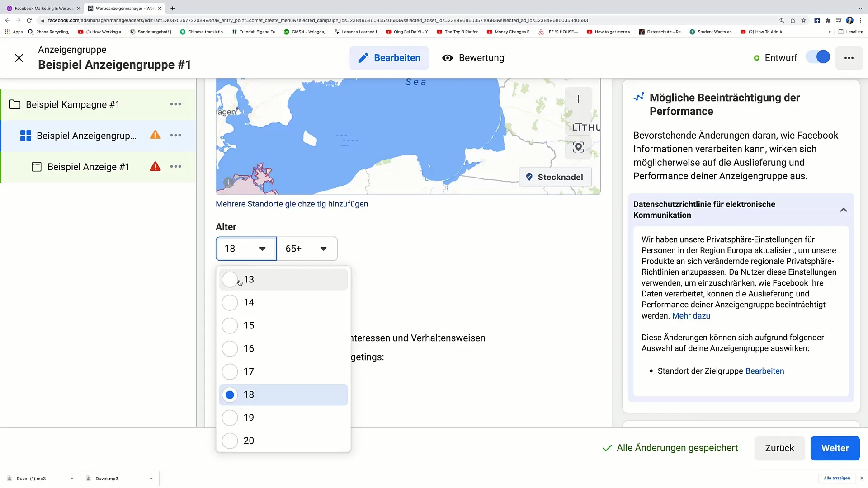Image resolution: width=868 pixels, height=488 pixels.
Task: Select radio button for age 13
Action: [230, 279]
